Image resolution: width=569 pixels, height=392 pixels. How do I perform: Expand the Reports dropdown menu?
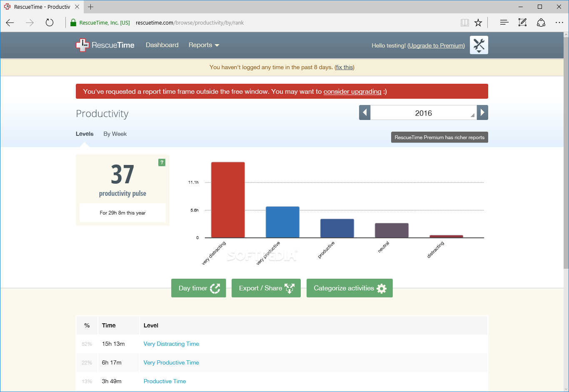(204, 45)
